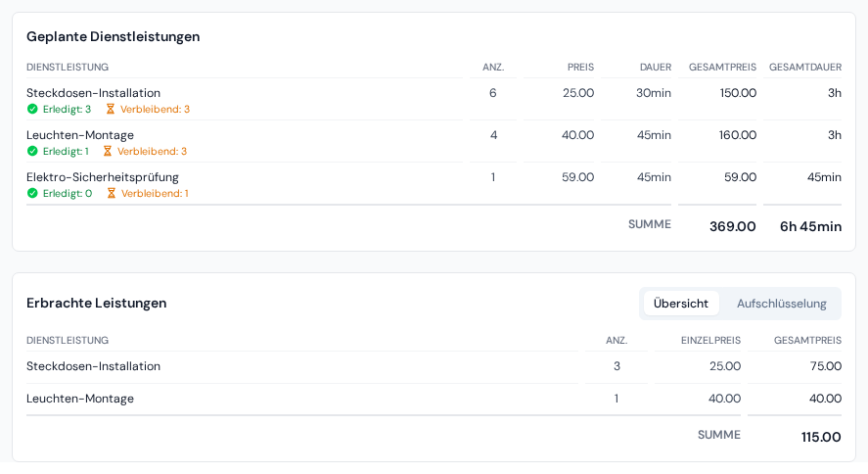Open the planned Steckdosen-Installation service row
This screenshot has width=868, height=474.
(x=434, y=99)
